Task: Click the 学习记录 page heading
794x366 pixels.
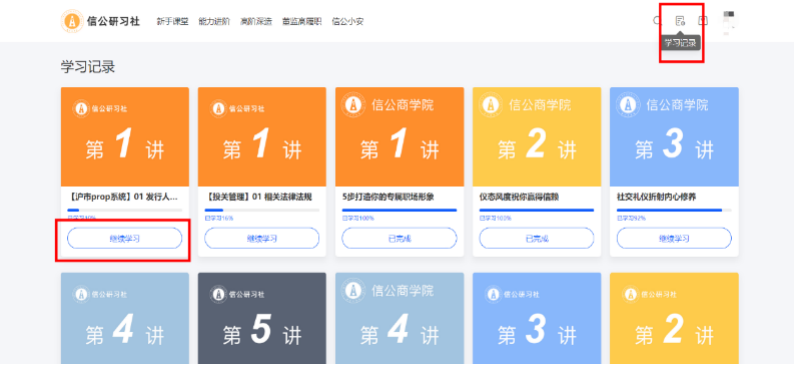Action: pos(88,67)
